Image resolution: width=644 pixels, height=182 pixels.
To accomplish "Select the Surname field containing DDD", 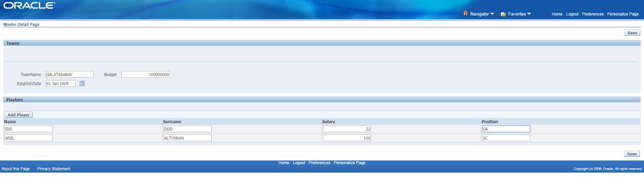I will (188, 129).
